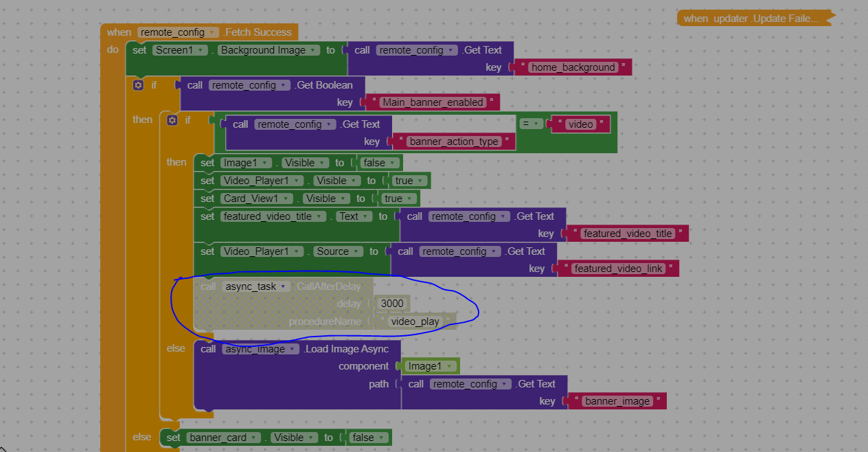Edit the 3000 delay number field
The height and width of the screenshot is (452, 868).
392,304
